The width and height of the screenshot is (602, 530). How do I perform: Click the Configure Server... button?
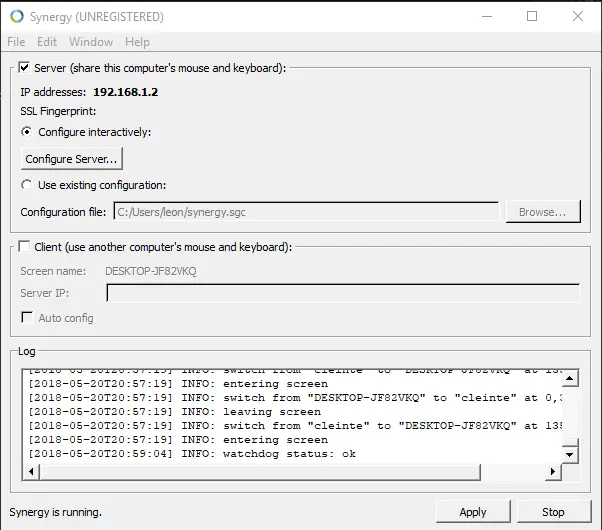[71, 159]
